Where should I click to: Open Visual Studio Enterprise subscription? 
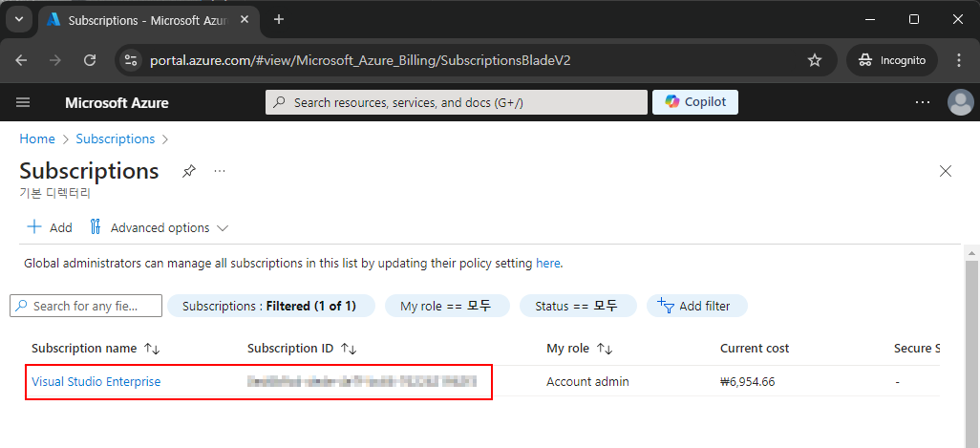click(x=96, y=382)
